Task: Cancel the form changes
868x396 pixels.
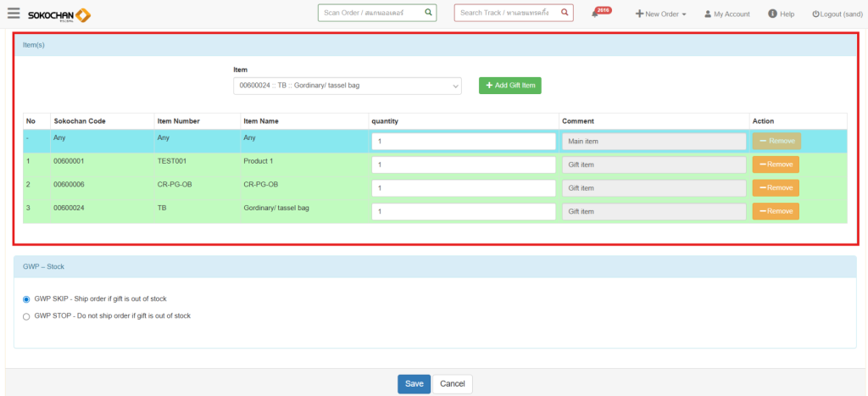Action: click(452, 384)
